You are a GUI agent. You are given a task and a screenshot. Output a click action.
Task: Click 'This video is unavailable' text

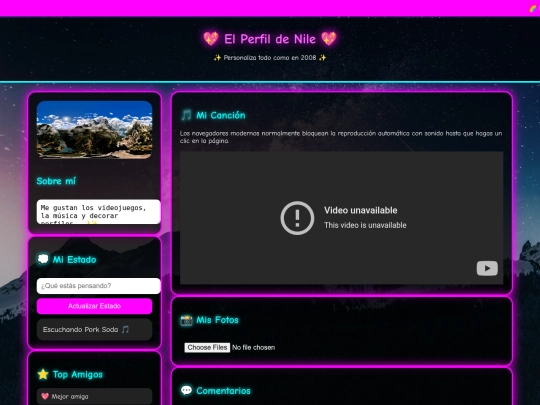point(365,225)
